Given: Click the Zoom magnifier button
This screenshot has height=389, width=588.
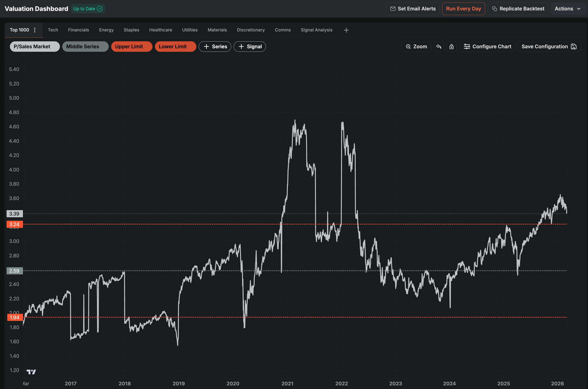Looking at the screenshot, I should (416, 47).
